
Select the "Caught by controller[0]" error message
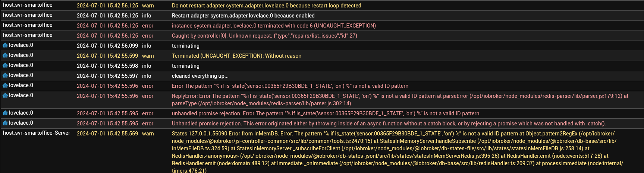click(x=264, y=36)
